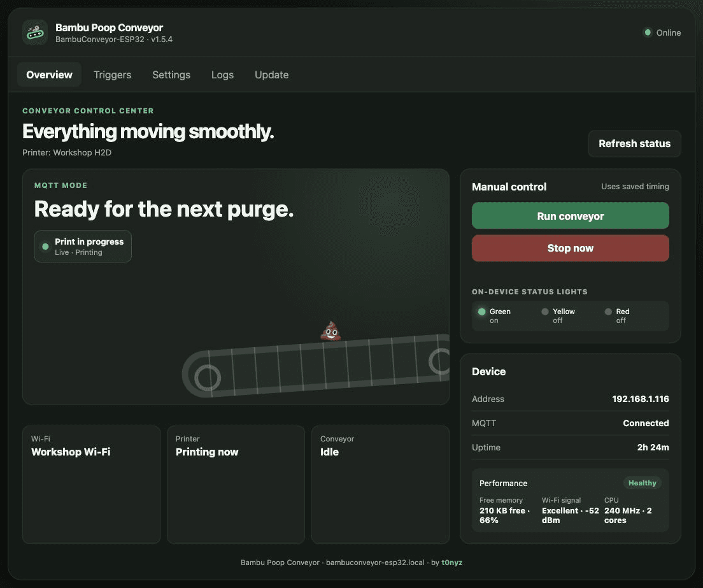Click the Uses saved timing note
Viewport: 703px width, 588px height.
point(635,187)
